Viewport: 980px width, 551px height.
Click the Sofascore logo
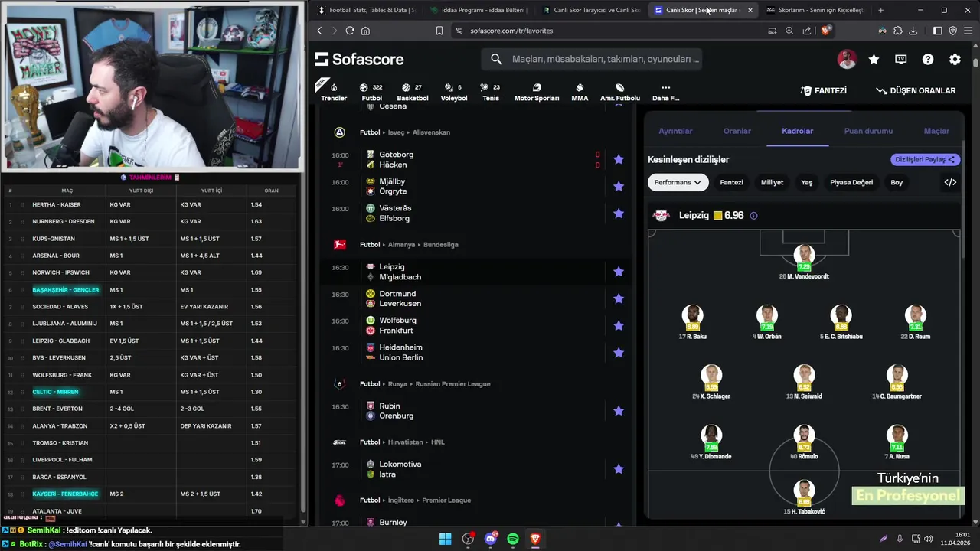359,59
